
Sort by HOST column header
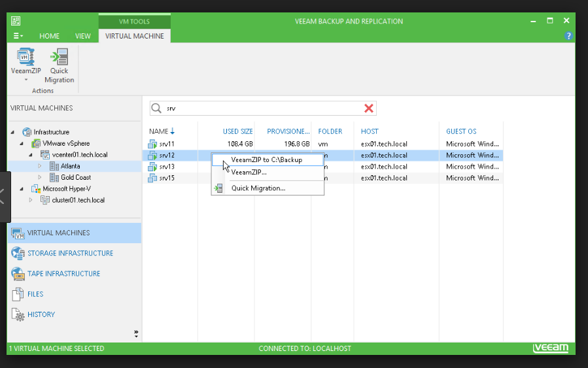(x=370, y=131)
